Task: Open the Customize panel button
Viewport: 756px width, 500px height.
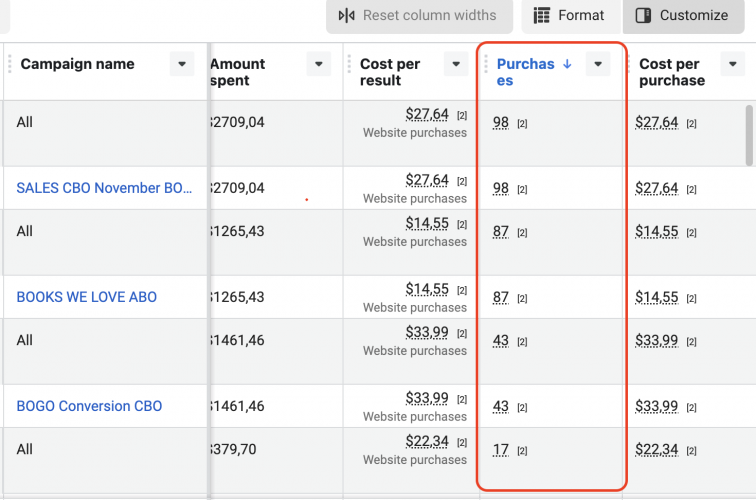Action: [683, 15]
